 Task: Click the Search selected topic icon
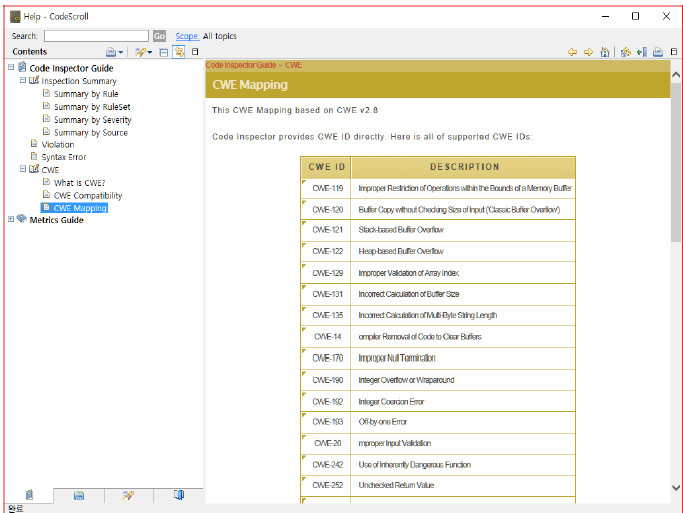(x=140, y=52)
